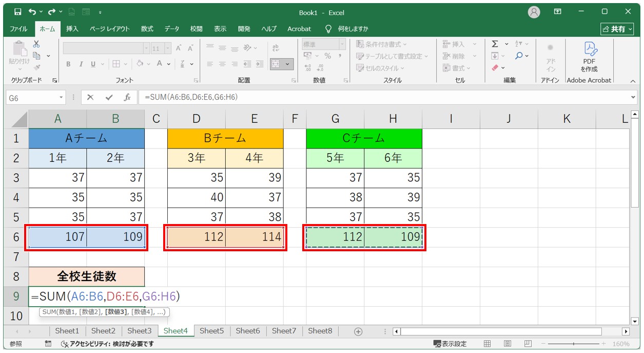Switch to Sheet1 tab
Screen dimensions: 644x353
(67, 331)
